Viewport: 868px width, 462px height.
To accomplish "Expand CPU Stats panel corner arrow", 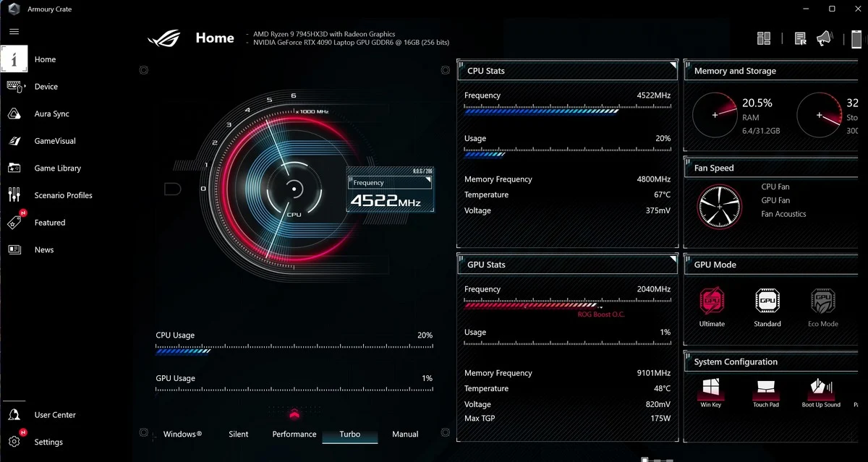I will [673, 65].
